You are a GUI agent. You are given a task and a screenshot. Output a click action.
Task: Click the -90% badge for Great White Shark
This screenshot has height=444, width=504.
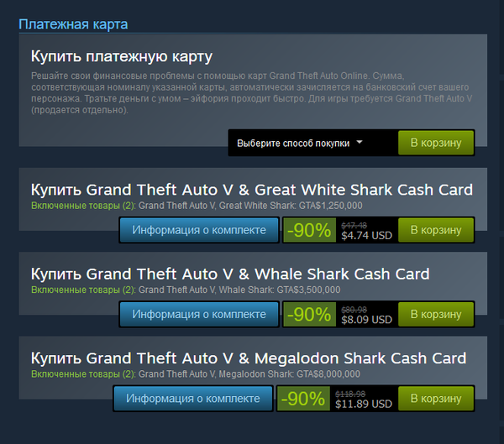[x=309, y=230]
